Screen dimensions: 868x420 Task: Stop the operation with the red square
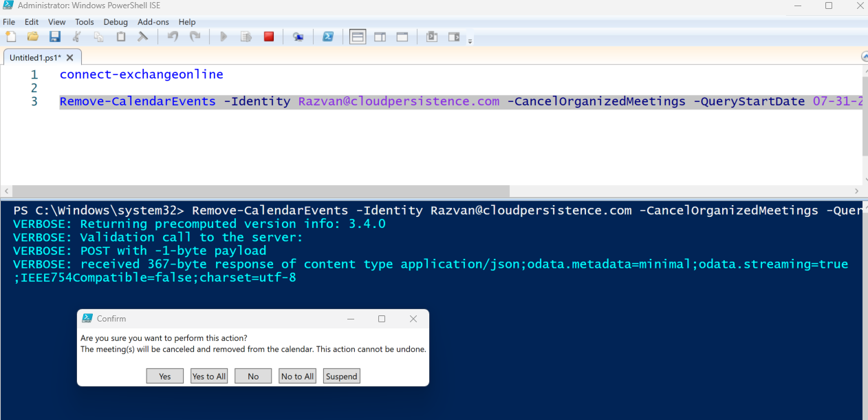(x=269, y=36)
